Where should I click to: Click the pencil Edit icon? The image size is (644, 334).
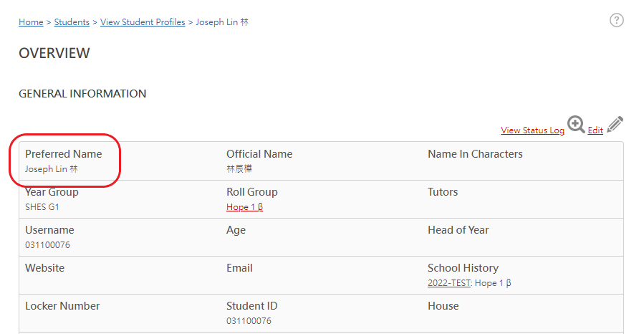coord(615,124)
